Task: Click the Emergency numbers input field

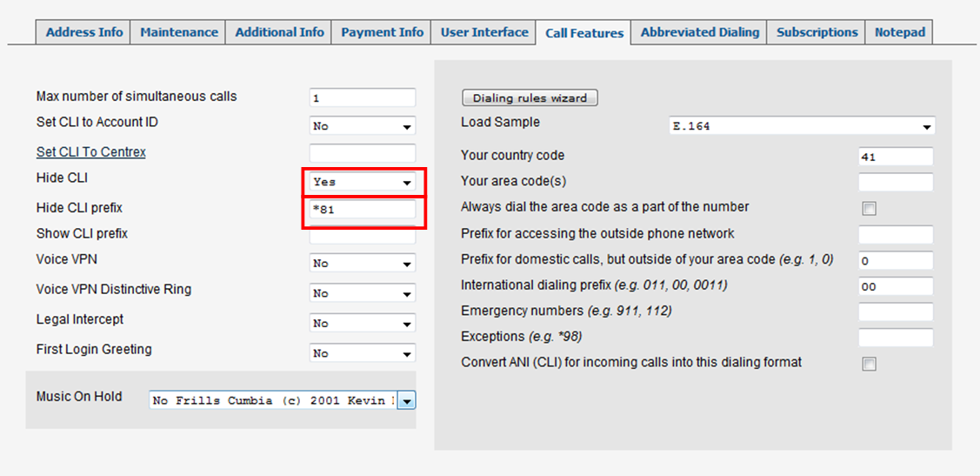Action: click(x=897, y=312)
